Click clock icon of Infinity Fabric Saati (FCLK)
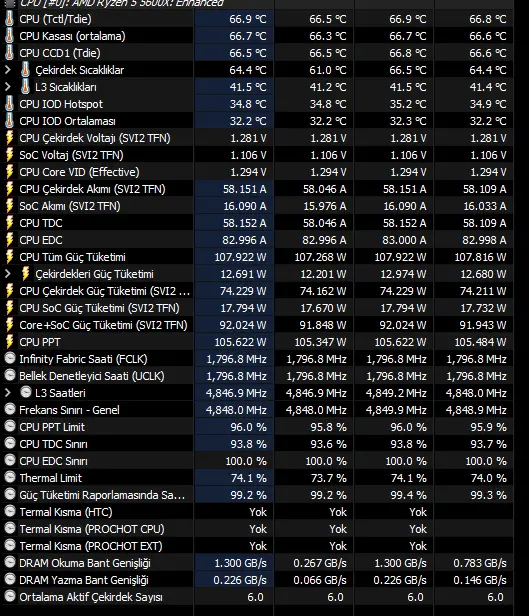529x616 pixels. click(10, 358)
